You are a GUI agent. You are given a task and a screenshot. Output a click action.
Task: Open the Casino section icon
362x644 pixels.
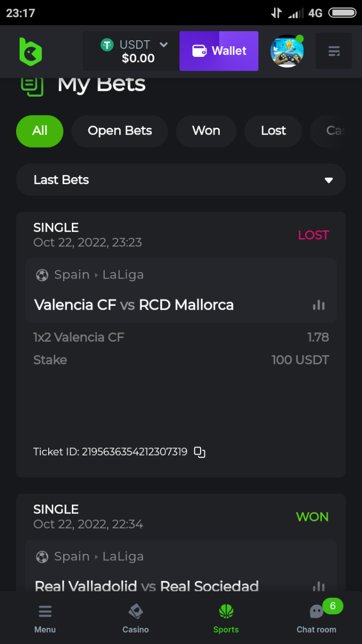[x=135, y=612]
